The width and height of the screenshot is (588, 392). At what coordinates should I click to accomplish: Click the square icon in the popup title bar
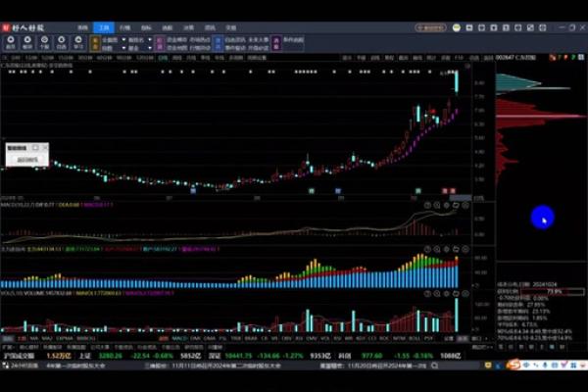[35, 148]
